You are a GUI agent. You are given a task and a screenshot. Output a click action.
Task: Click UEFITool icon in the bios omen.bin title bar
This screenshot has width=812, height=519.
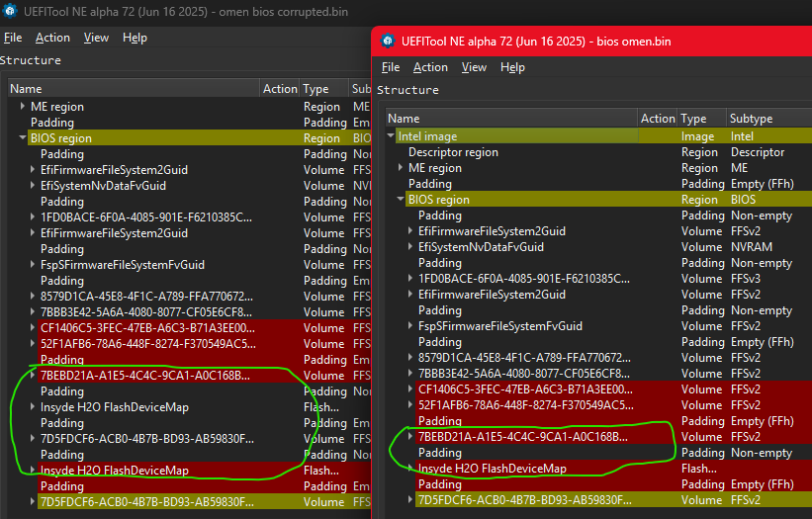point(387,42)
